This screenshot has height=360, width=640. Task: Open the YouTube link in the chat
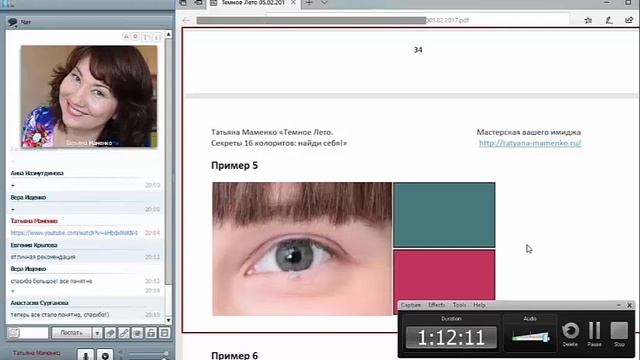[x=74, y=233]
